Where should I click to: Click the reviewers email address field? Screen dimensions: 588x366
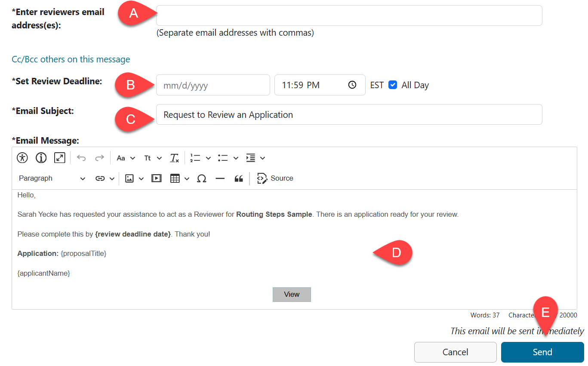(349, 15)
